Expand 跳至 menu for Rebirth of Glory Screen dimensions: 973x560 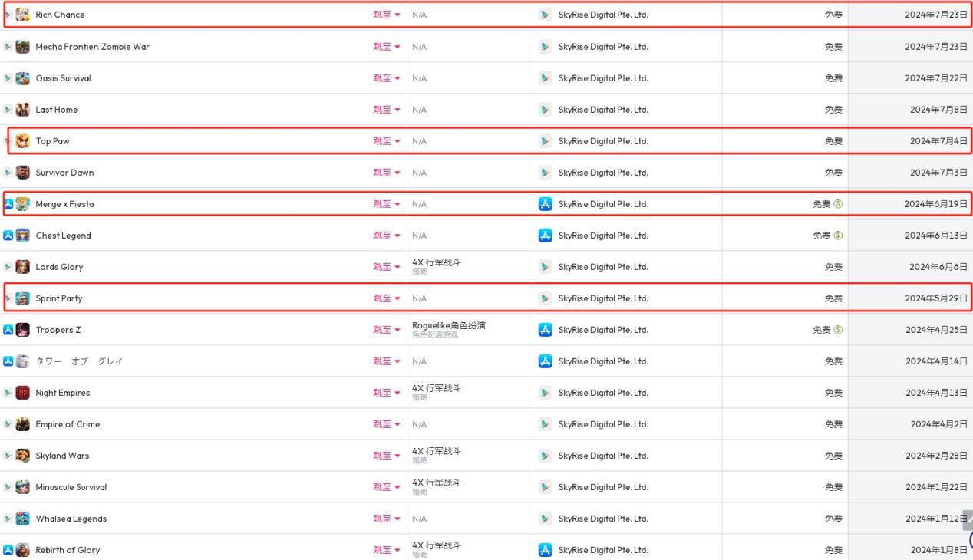tap(387, 550)
